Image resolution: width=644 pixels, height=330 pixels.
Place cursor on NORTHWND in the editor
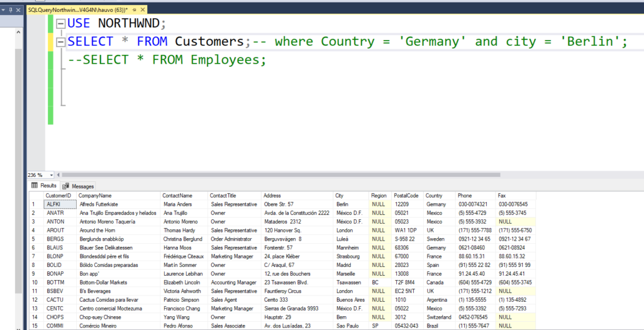[x=128, y=23]
